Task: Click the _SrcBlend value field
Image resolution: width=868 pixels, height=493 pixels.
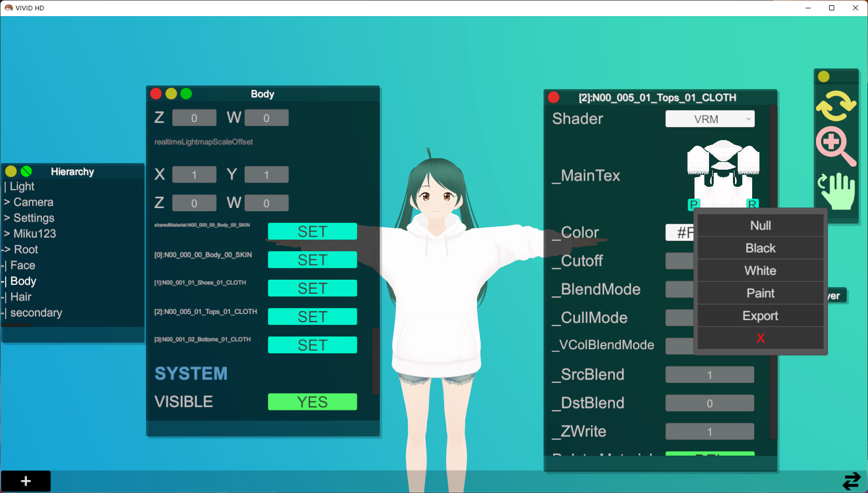Action: [x=710, y=375]
